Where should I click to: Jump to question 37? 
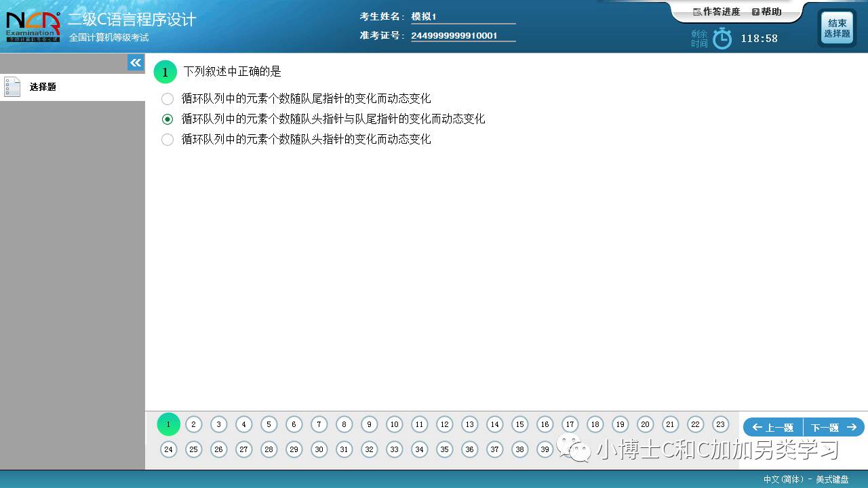(494, 449)
